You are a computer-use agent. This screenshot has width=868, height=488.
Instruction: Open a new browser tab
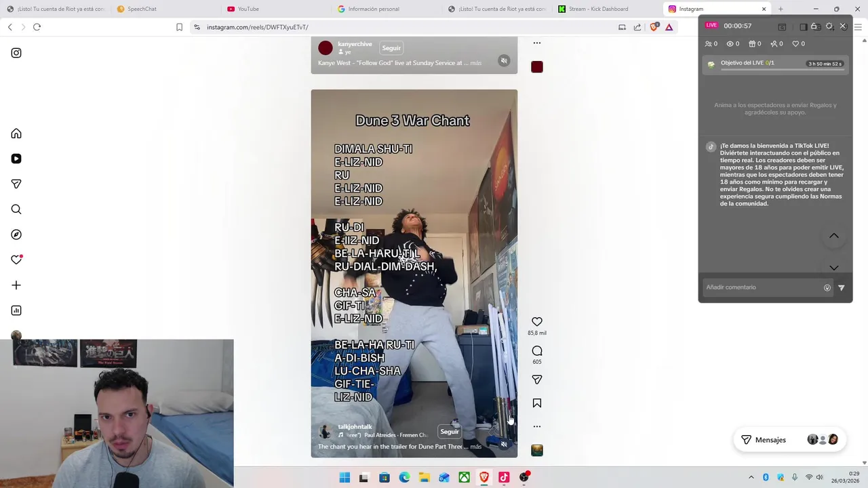[781, 9]
